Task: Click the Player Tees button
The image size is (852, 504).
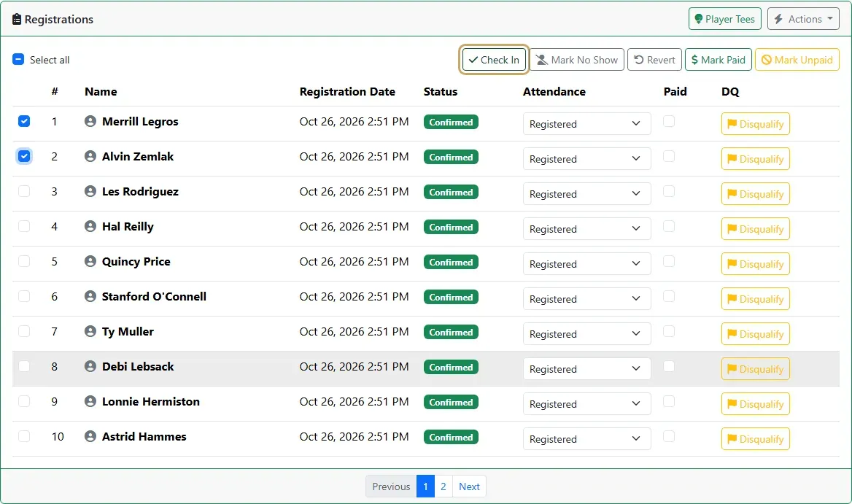Action: (x=725, y=19)
